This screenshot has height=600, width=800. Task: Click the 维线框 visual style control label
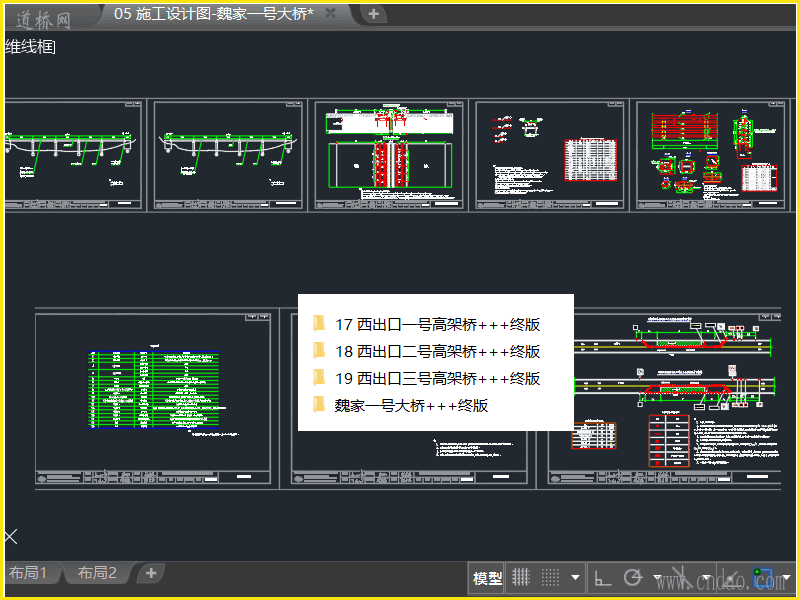click(x=30, y=46)
